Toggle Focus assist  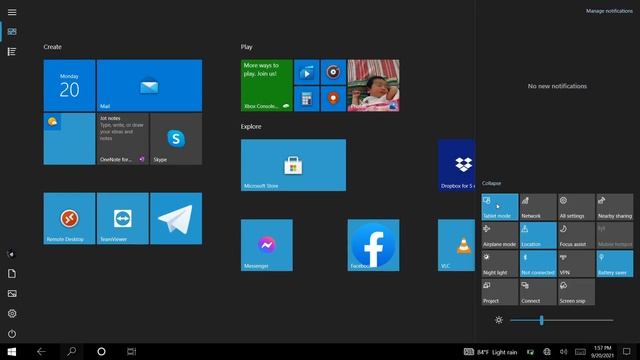tap(576, 236)
